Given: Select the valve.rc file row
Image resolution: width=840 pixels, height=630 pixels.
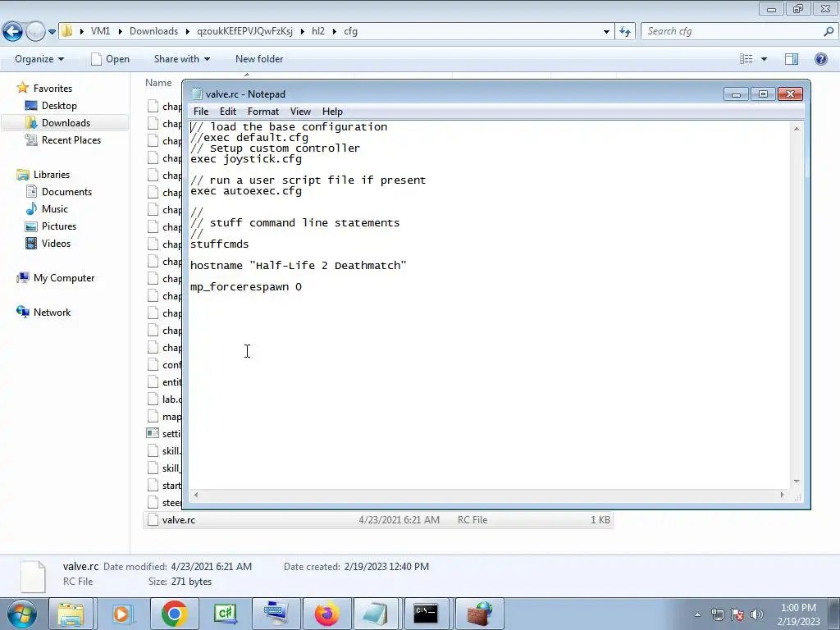Looking at the screenshot, I should (377, 519).
